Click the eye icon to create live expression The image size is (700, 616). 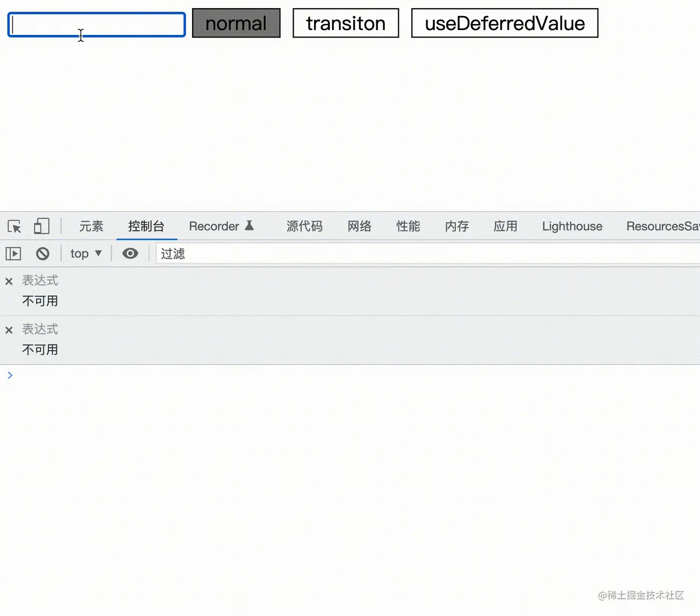point(130,253)
